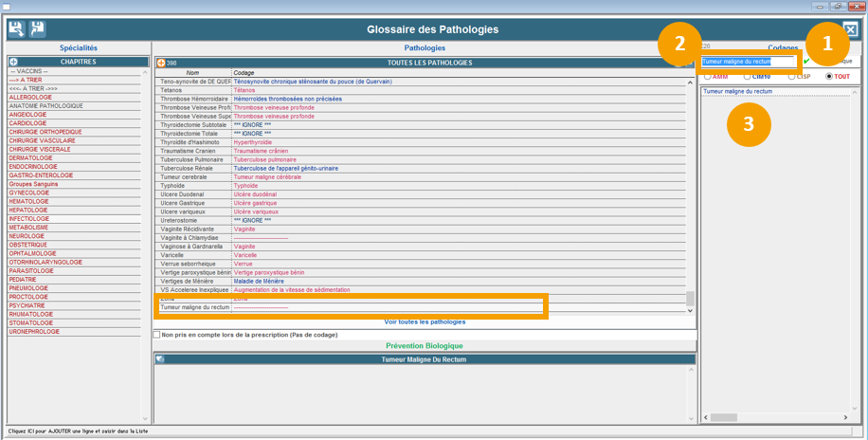Select the CIM10 coding radio button

click(x=748, y=76)
